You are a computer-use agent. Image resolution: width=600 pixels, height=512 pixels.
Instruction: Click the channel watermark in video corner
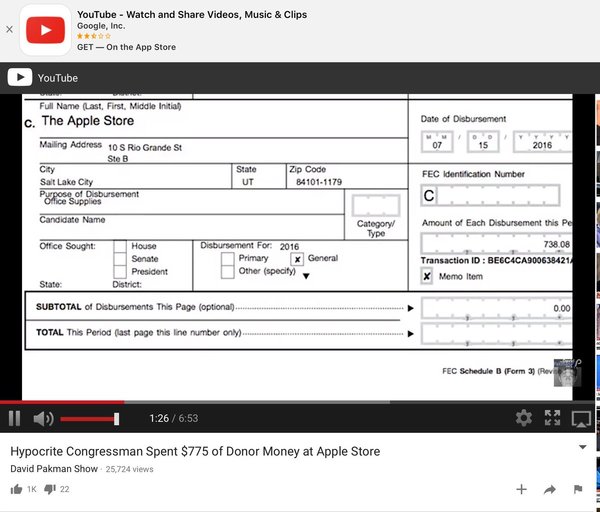coord(567,373)
